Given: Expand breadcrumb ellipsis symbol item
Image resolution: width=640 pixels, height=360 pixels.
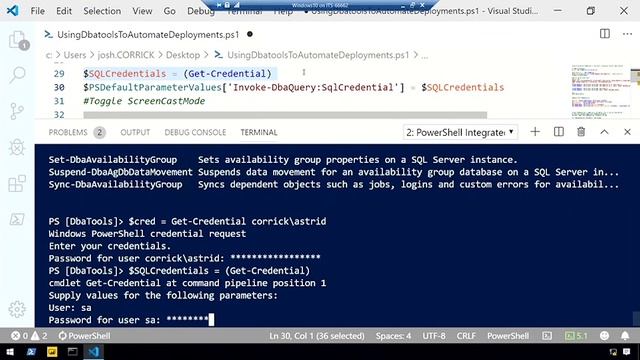Looking at the screenshot, I should tap(424, 56).
